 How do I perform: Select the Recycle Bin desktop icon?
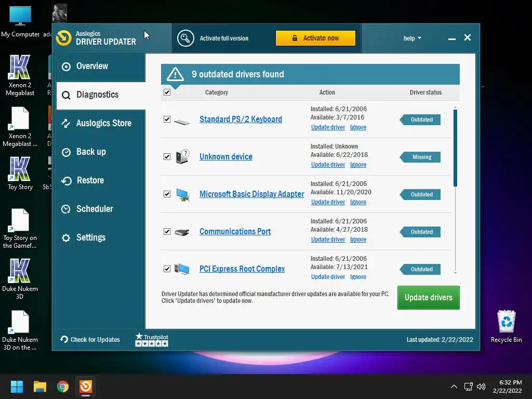click(x=506, y=326)
